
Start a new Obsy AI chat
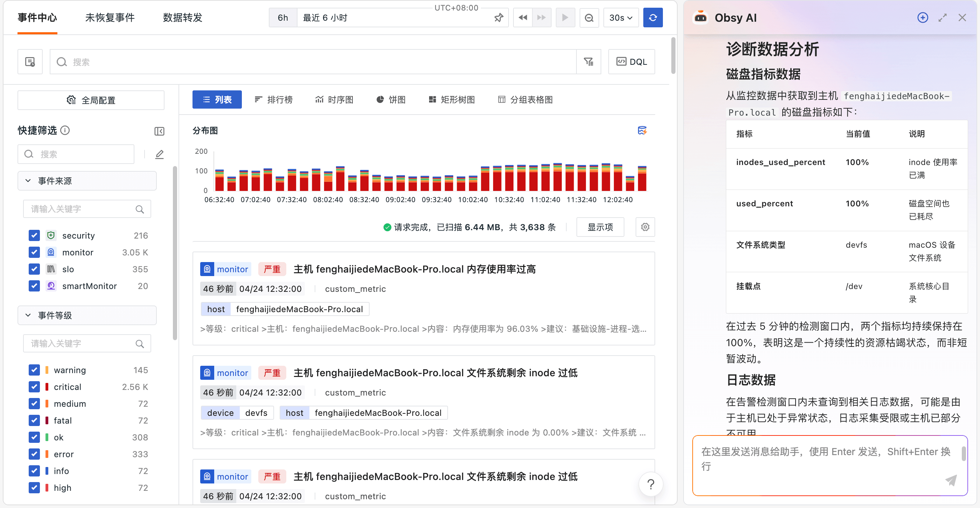point(922,18)
